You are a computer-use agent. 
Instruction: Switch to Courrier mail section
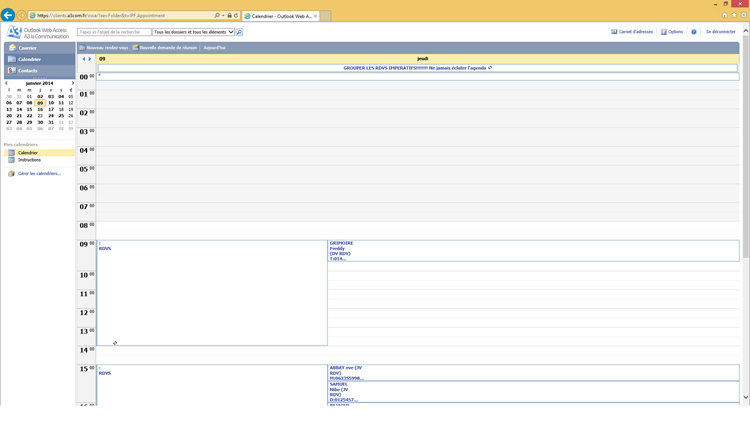pyautogui.click(x=27, y=48)
